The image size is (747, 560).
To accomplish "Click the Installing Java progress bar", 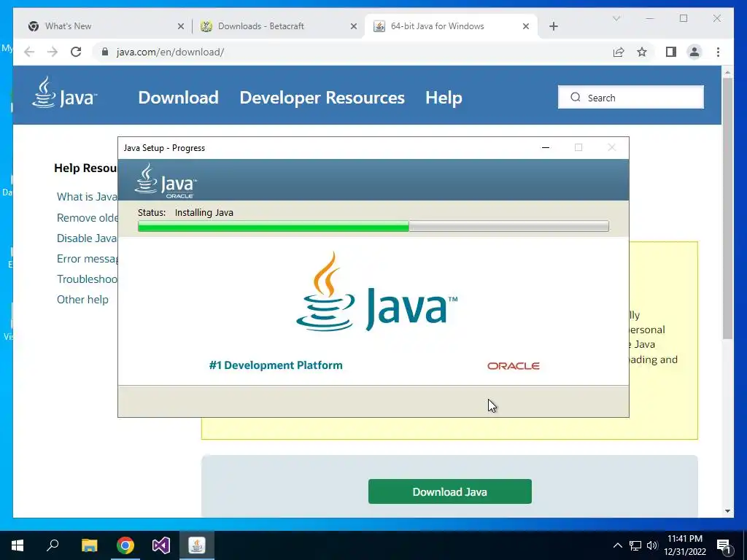I will [373, 226].
